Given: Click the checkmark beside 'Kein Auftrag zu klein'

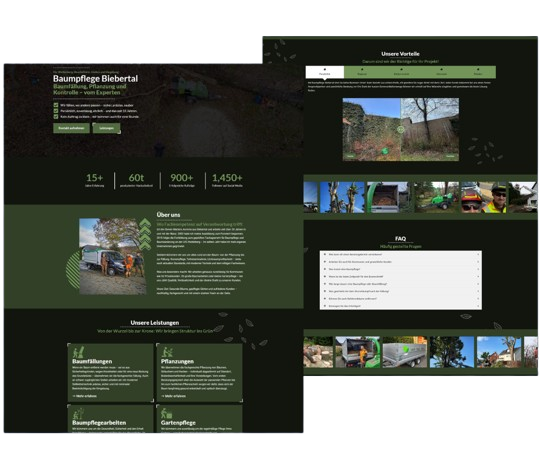Looking at the screenshot, I should pyautogui.click(x=56, y=117).
